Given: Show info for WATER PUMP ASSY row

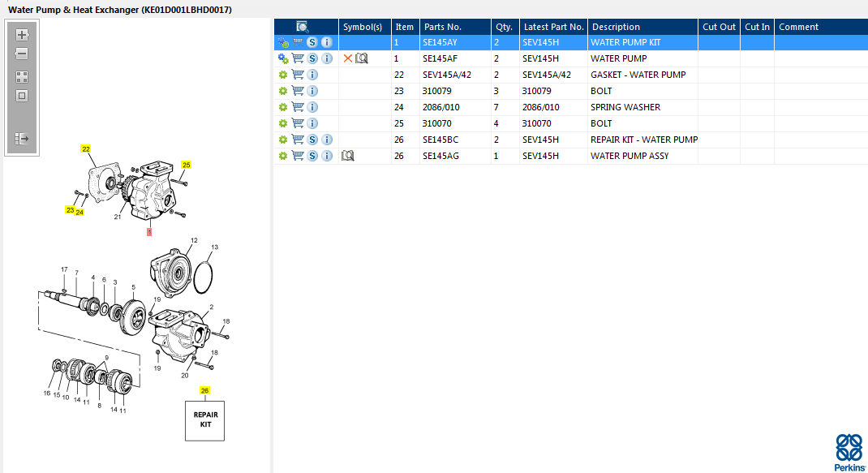Looking at the screenshot, I should pyautogui.click(x=327, y=156).
